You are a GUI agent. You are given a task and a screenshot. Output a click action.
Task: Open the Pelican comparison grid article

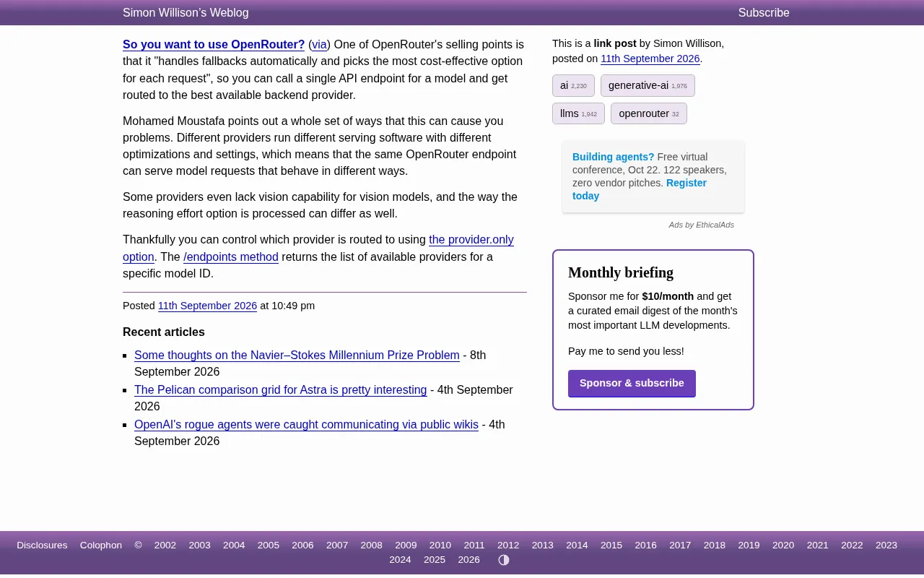coord(280,390)
